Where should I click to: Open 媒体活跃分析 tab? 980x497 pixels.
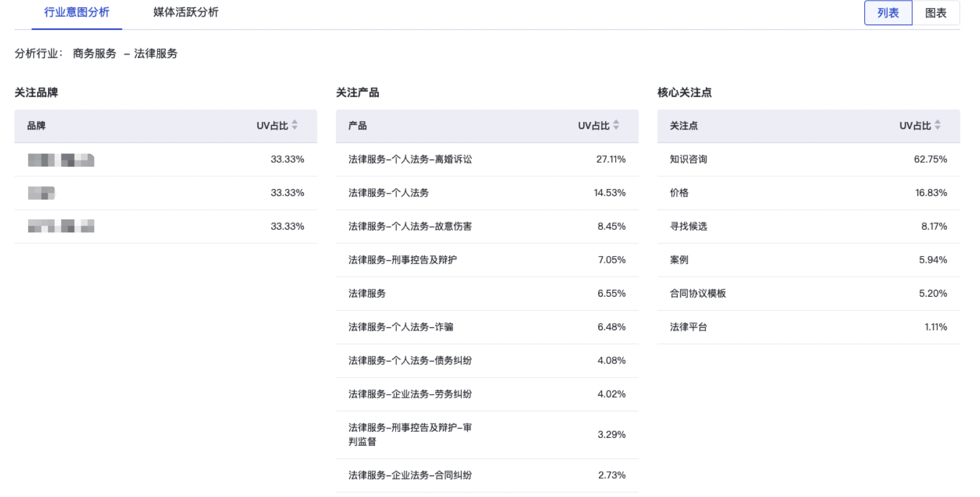[x=186, y=12]
